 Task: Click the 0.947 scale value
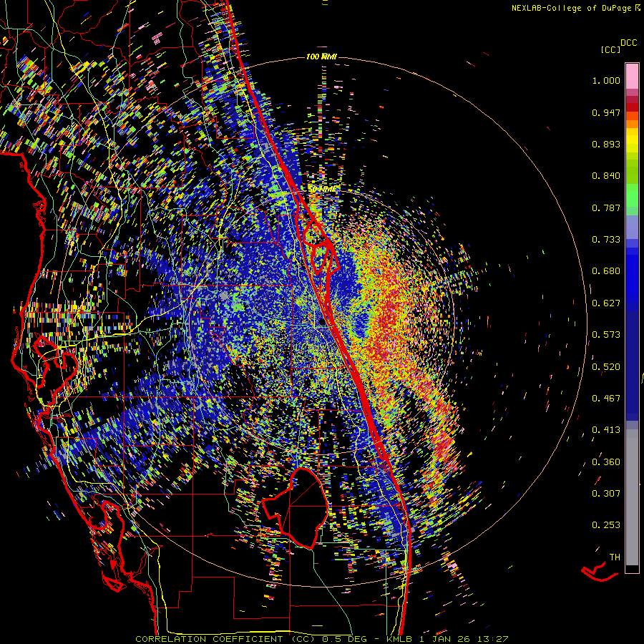606,112
